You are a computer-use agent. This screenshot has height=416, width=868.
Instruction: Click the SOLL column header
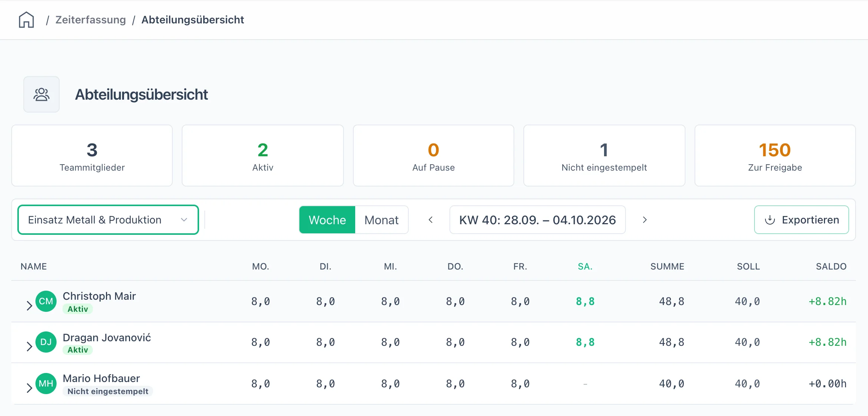point(748,267)
